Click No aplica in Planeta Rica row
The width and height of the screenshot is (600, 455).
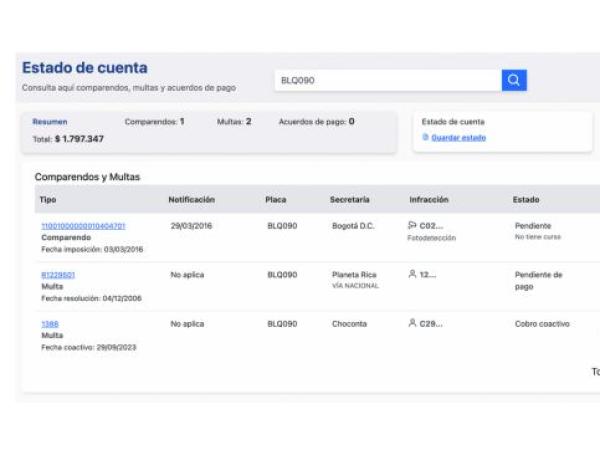point(187,275)
